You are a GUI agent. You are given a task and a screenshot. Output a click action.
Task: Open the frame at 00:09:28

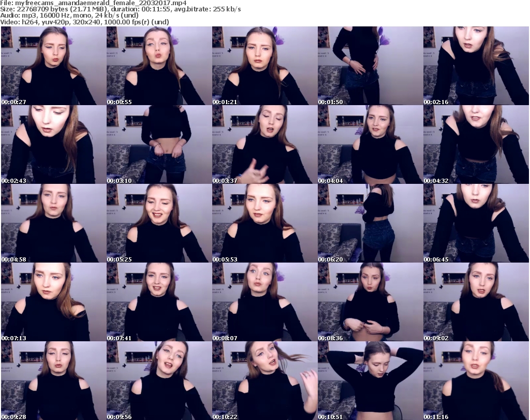coord(53,381)
